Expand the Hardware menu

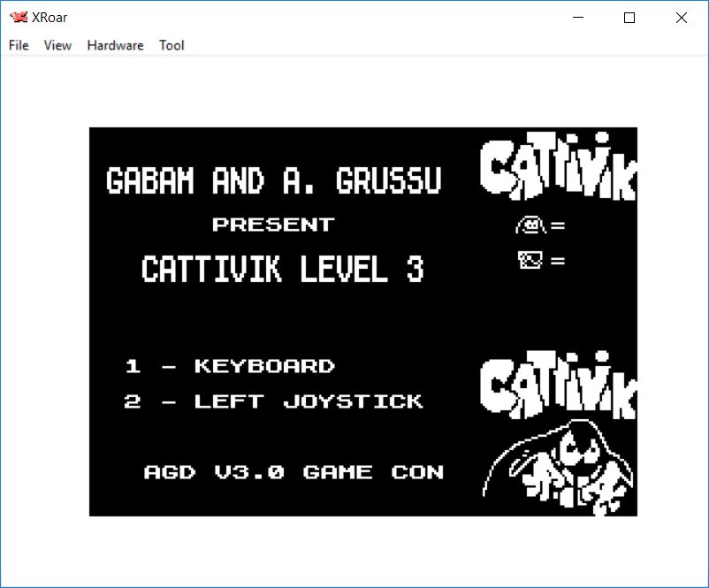click(x=115, y=45)
